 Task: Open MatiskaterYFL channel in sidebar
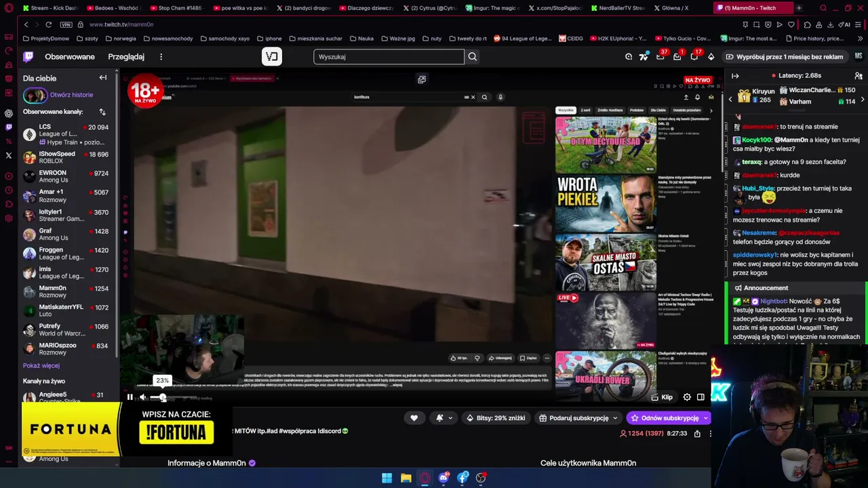tap(66, 310)
